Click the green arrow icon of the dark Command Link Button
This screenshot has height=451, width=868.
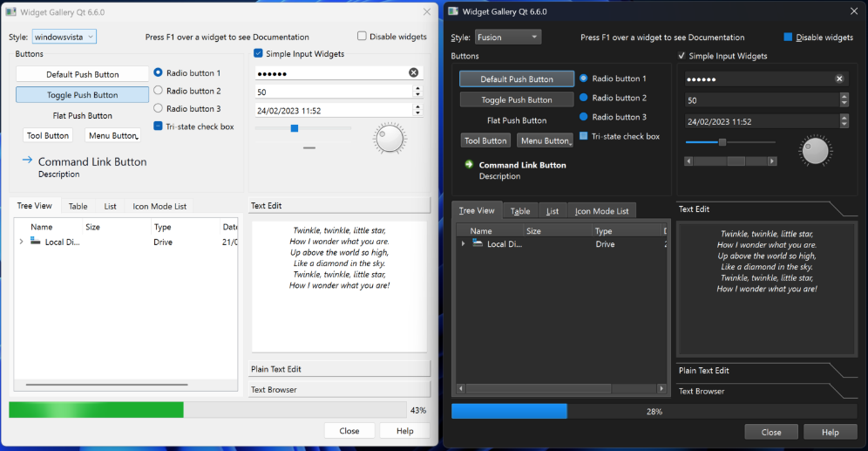(x=468, y=164)
